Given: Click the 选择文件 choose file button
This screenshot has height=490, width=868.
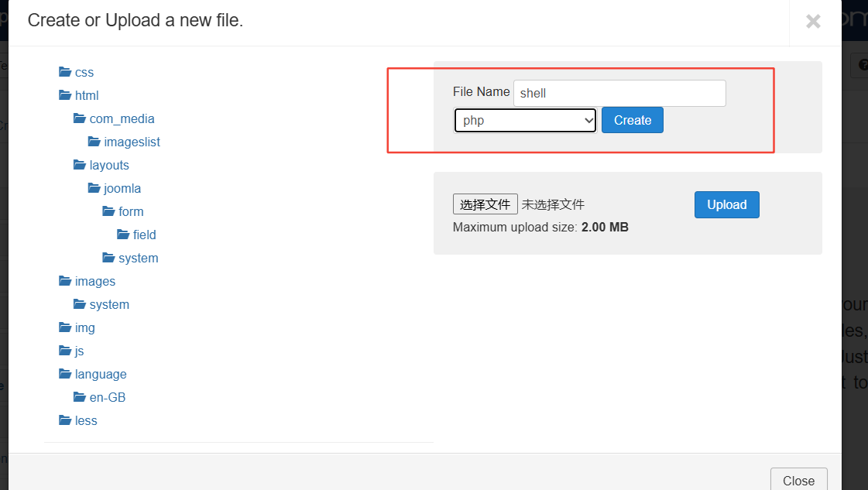Looking at the screenshot, I should tap(485, 204).
